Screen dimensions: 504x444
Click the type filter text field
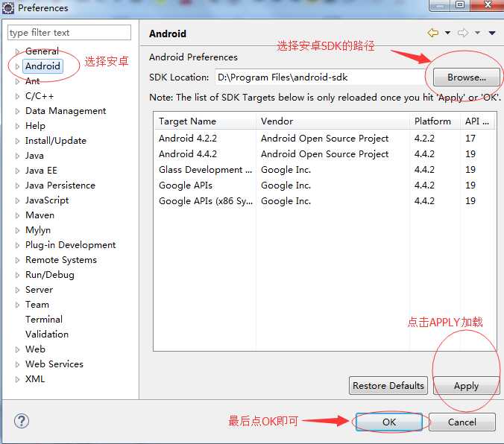click(69, 33)
